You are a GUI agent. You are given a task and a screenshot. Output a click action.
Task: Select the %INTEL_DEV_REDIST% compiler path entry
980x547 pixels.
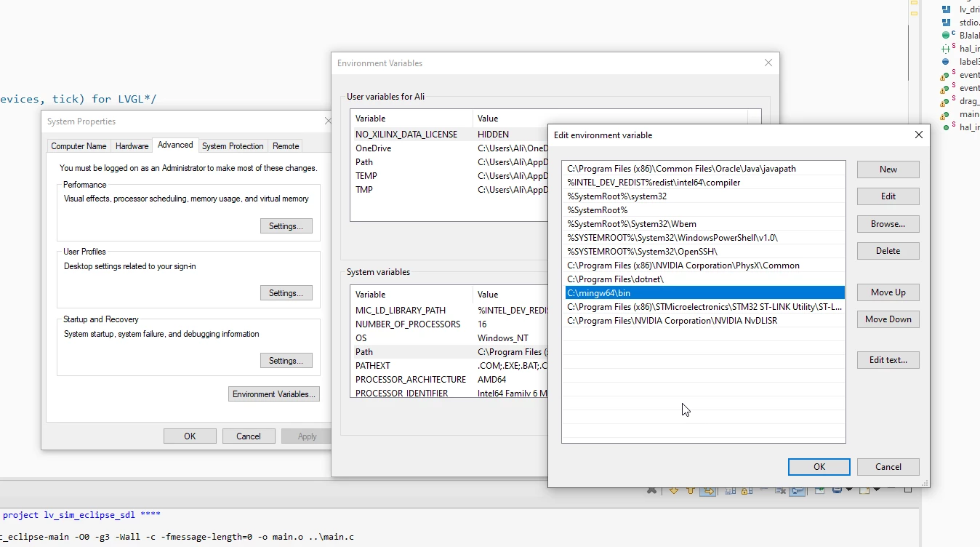tap(704, 183)
